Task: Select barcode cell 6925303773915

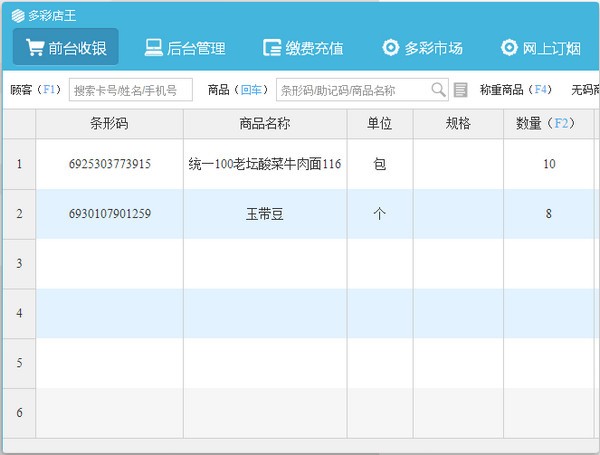Action: [109, 164]
